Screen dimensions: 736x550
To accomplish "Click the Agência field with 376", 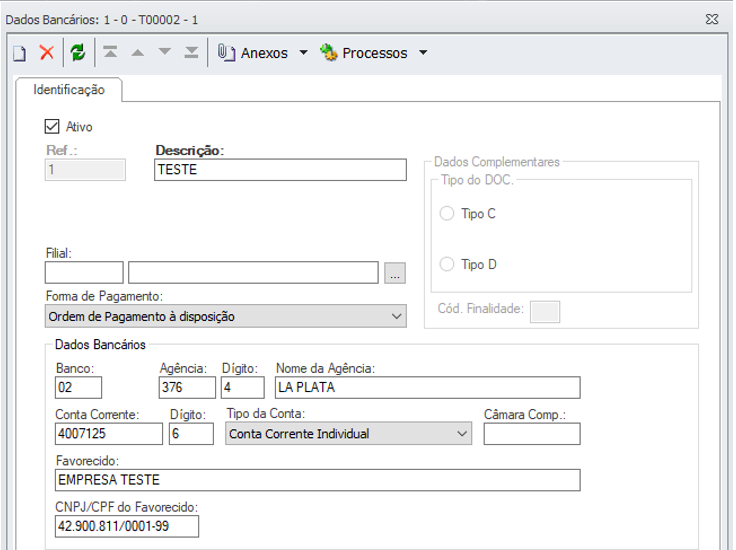I will (x=187, y=388).
